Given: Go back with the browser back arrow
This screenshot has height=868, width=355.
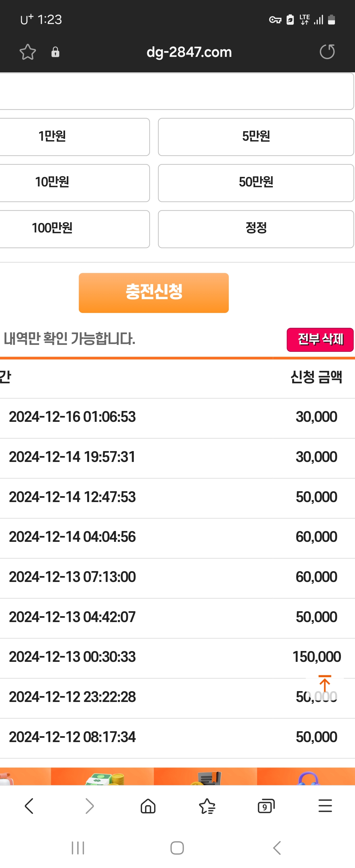Looking at the screenshot, I should [x=29, y=806].
